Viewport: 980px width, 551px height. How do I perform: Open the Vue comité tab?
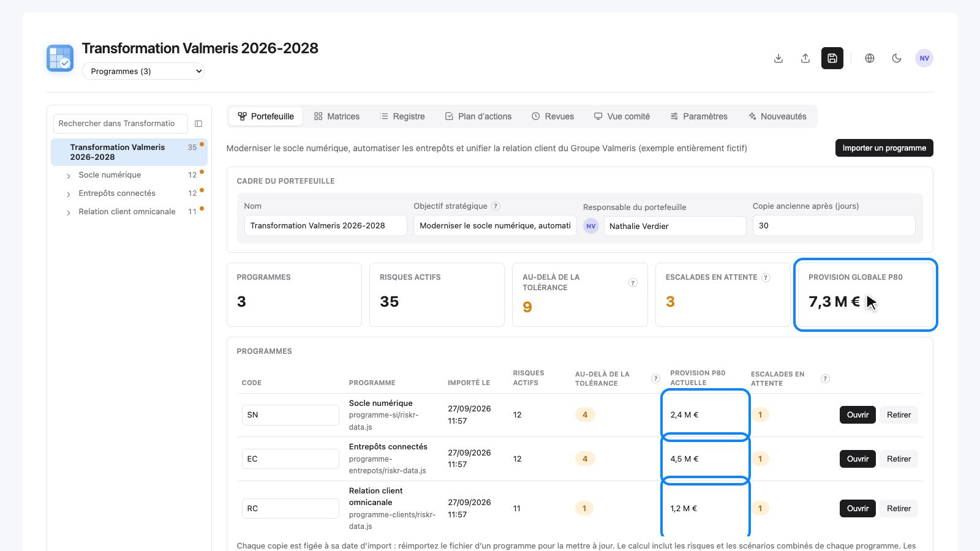click(x=622, y=116)
